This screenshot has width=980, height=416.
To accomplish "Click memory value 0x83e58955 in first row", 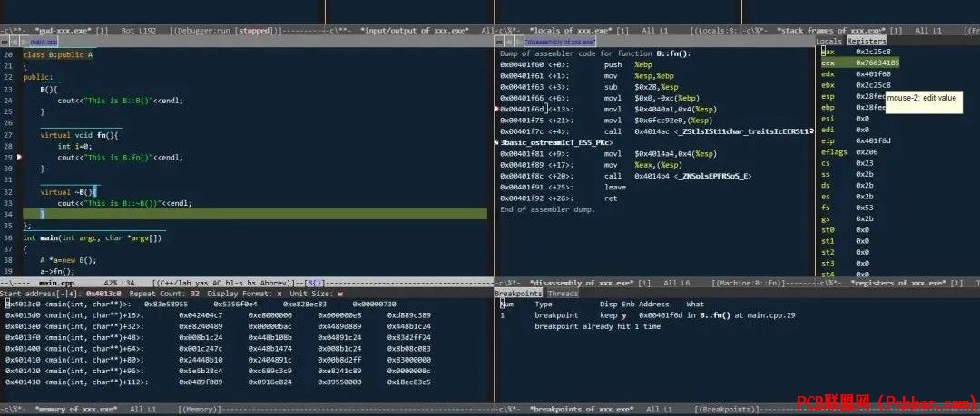I will [x=166, y=305].
